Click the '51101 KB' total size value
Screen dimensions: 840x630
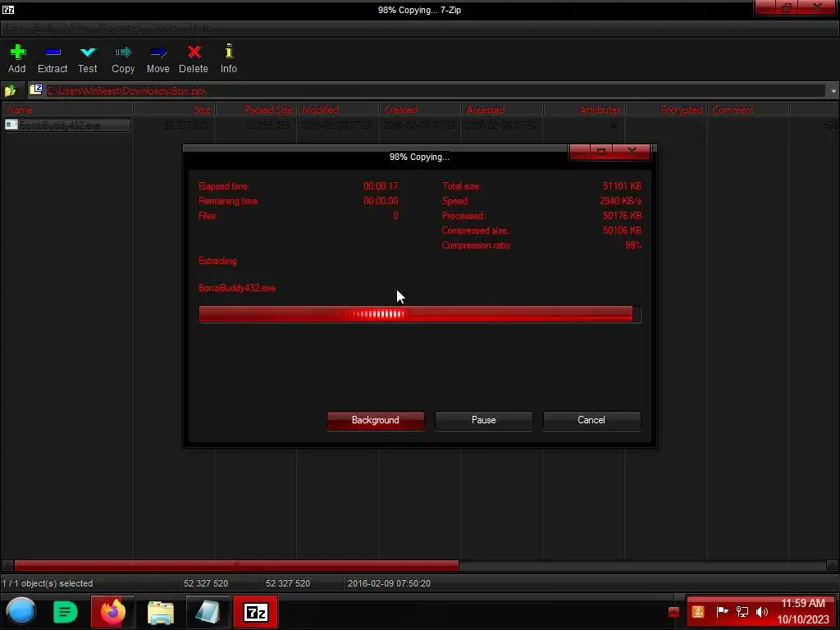[622, 186]
